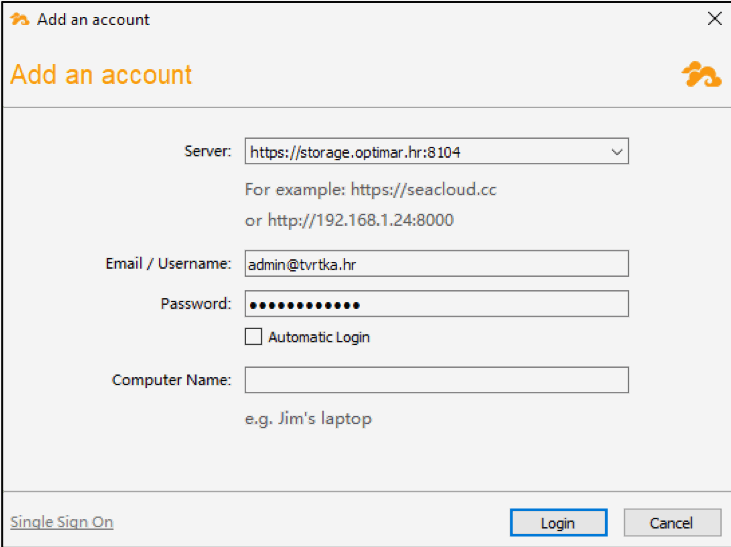This screenshot has width=731, height=547.
Task: Cancel adding the account
Action: pos(672,523)
